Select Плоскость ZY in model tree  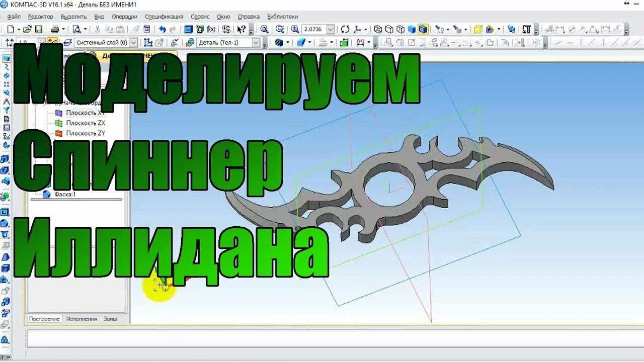(x=86, y=133)
